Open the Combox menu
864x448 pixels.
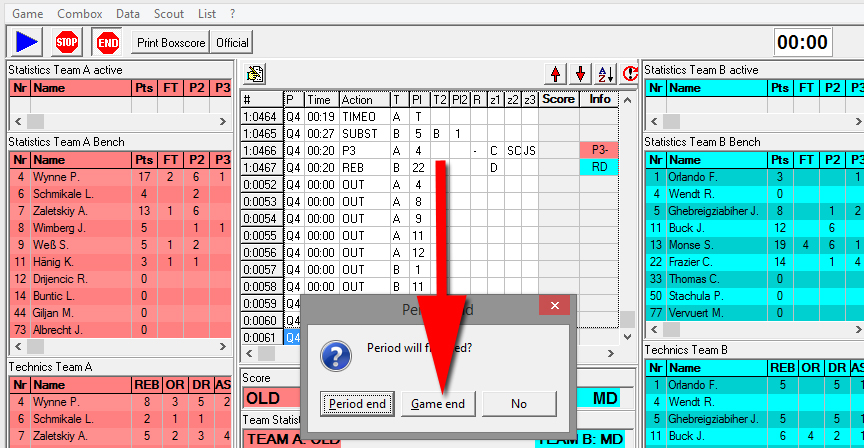tap(80, 14)
